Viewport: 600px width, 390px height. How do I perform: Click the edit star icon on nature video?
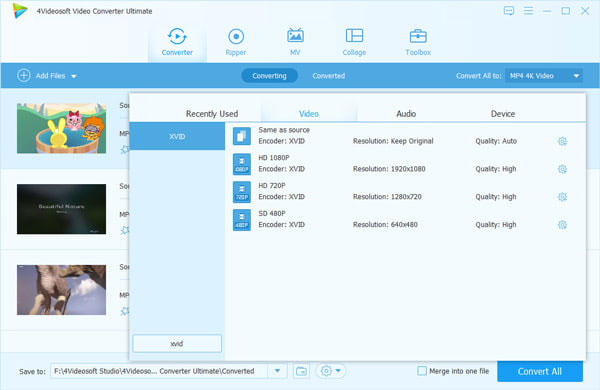pyautogui.click(x=125, y=230)
